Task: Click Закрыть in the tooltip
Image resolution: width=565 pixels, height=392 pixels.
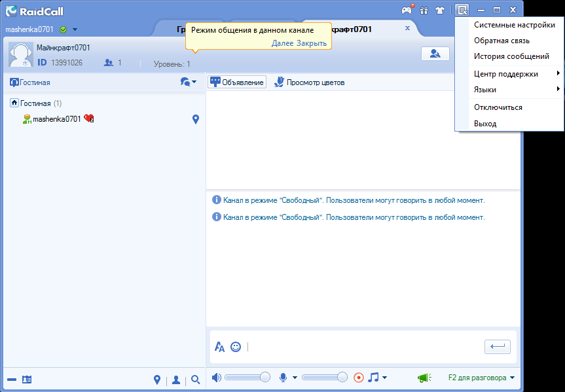Action: click(x=312, y=43)
